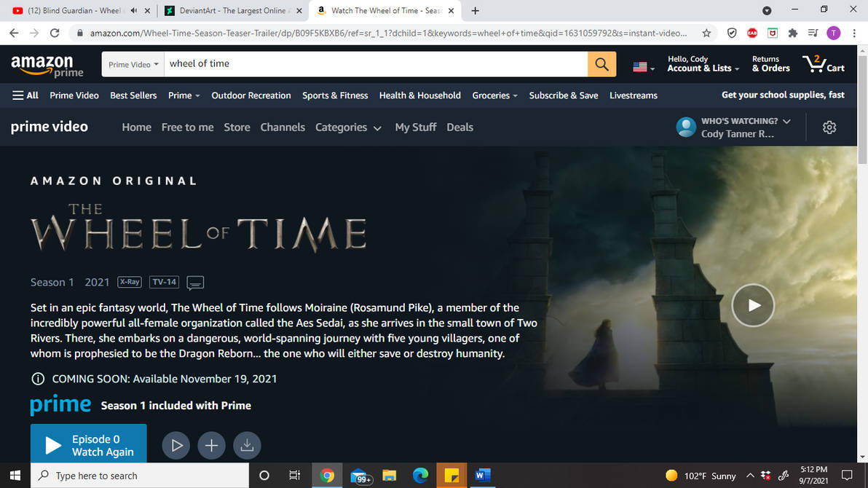This screenshot has width=868, height=488.
Task: Click the shield extension icon
Action: (732, 34)
